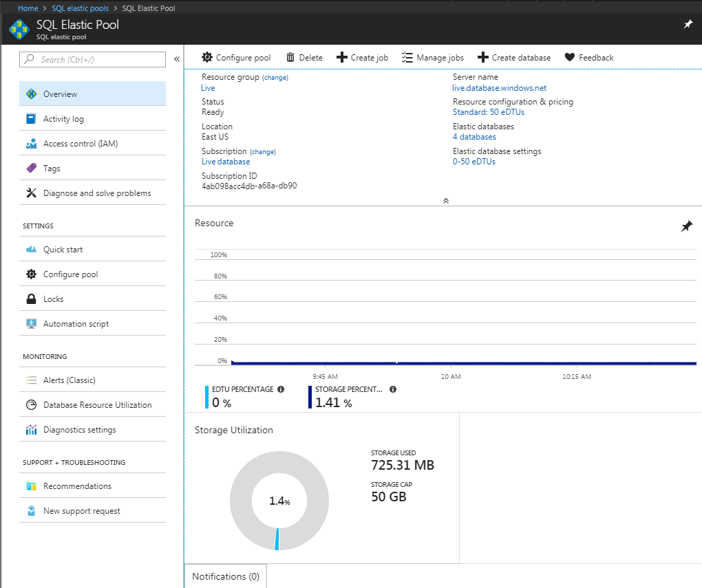
Task: Click the Diagnose and solve problems wrench icon
Action: [32, 193]
